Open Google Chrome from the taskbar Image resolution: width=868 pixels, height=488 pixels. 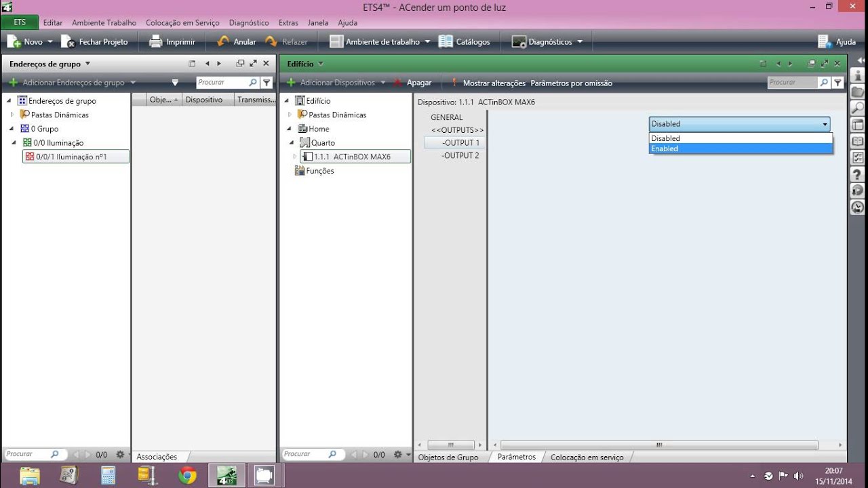187,475
